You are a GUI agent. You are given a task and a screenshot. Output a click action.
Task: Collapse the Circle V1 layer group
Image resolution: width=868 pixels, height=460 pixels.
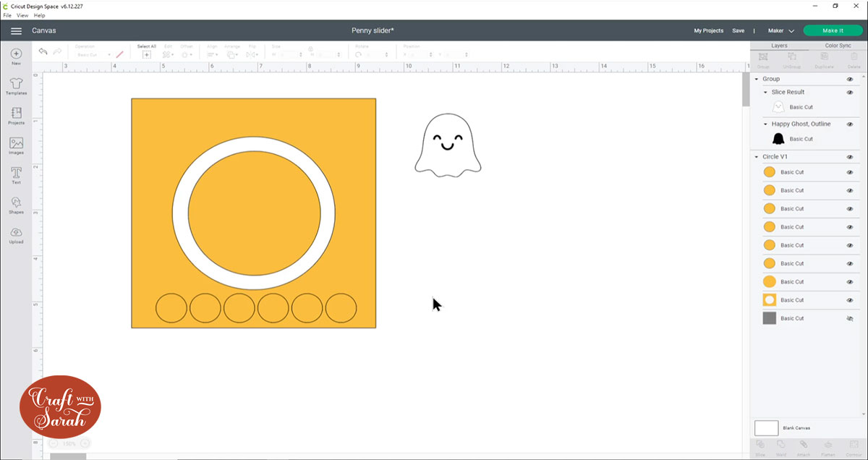pos(757,157)
